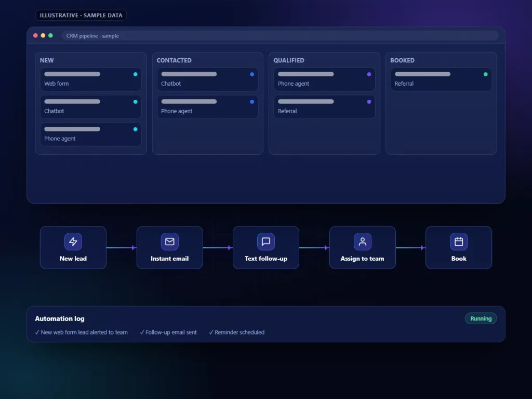Click the Automation log heading
This screenshot has width=532, height=399.
click(60, 318)
